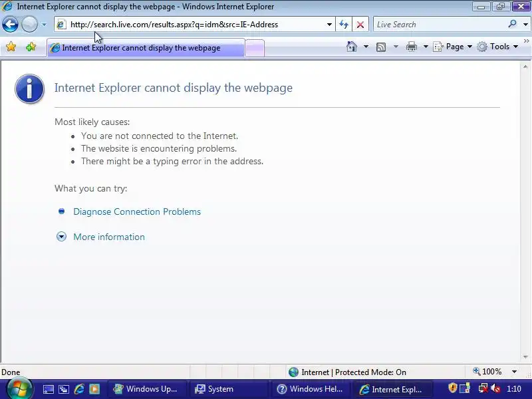Screen dimensions: 532x399
Task: Switch to Windows Help taskbar button
Action: pyautogui.click(x=311, y=389)
